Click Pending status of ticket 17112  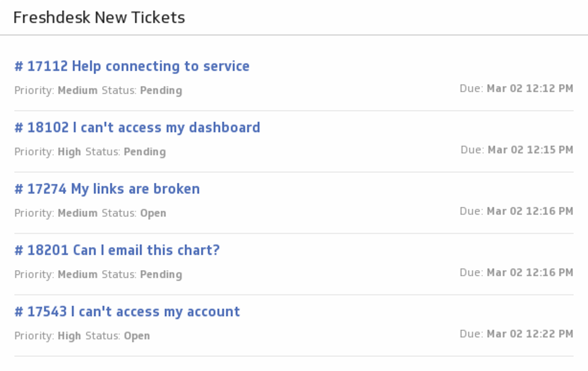click(x=161, y=90)
